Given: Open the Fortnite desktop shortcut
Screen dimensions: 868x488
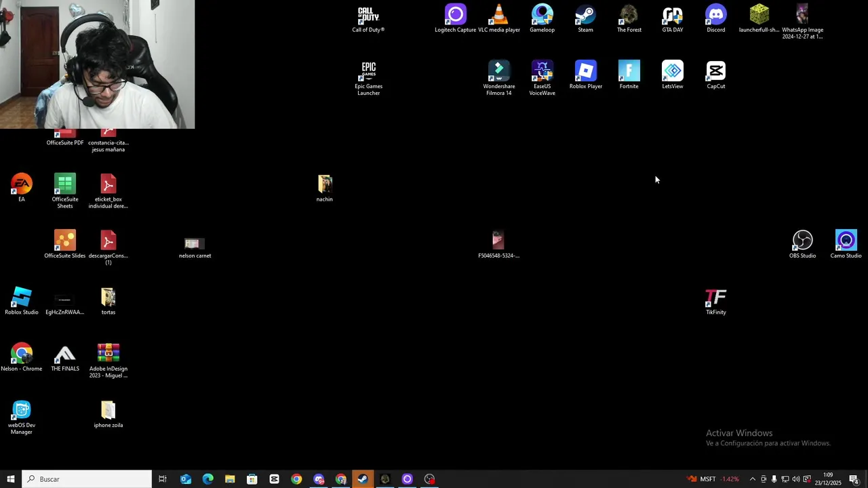Looking at the screenshot, I should pyautogui.click(x=629, y=75).
